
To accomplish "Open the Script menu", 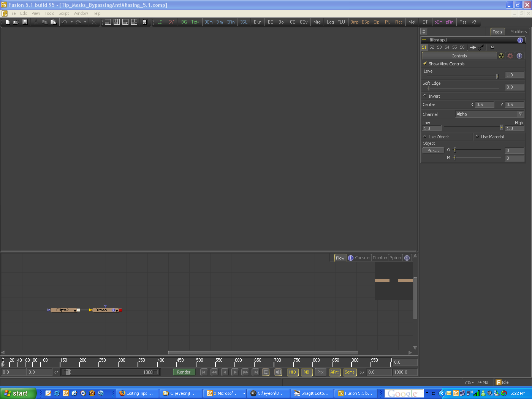I will point(64,13).
